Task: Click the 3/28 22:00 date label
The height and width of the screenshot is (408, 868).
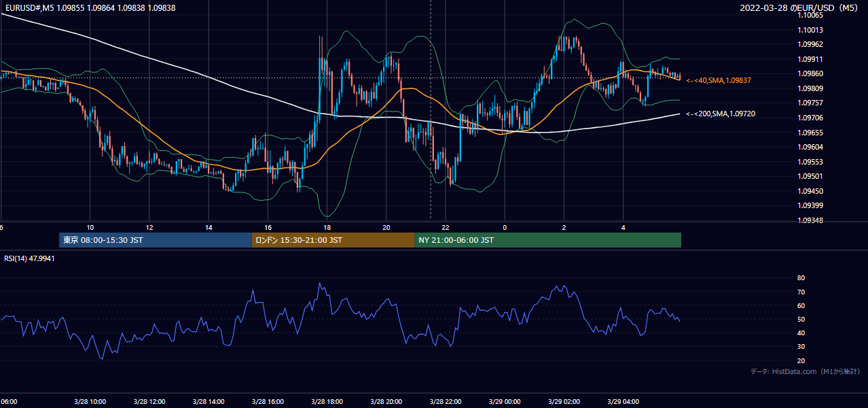Action: point(446,401)
